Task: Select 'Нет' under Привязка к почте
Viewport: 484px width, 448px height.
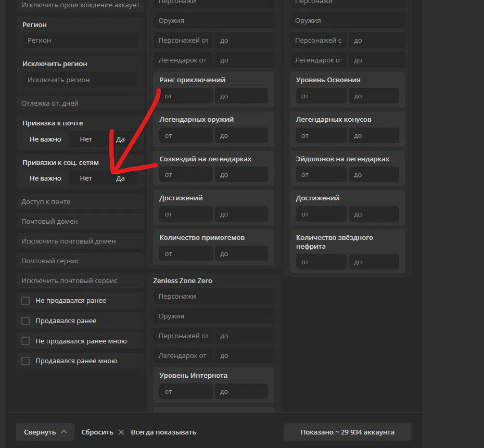Action: 86,139
